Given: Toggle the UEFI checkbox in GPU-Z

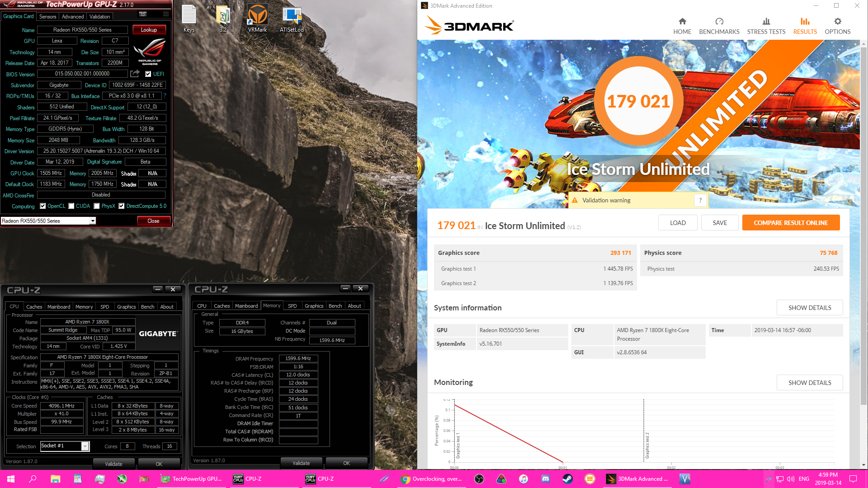Looking at the screenshot, I should click(x=148, y=74).
